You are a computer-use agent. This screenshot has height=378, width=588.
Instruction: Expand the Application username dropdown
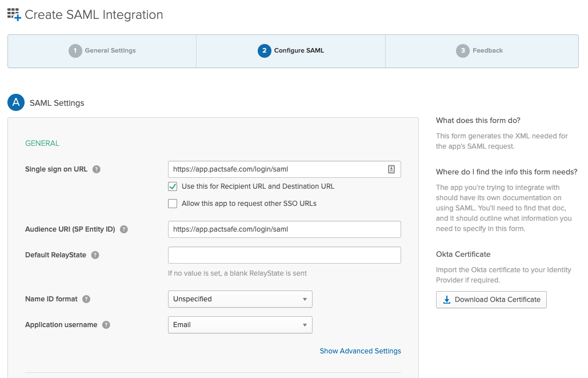(x=240, y=325)
